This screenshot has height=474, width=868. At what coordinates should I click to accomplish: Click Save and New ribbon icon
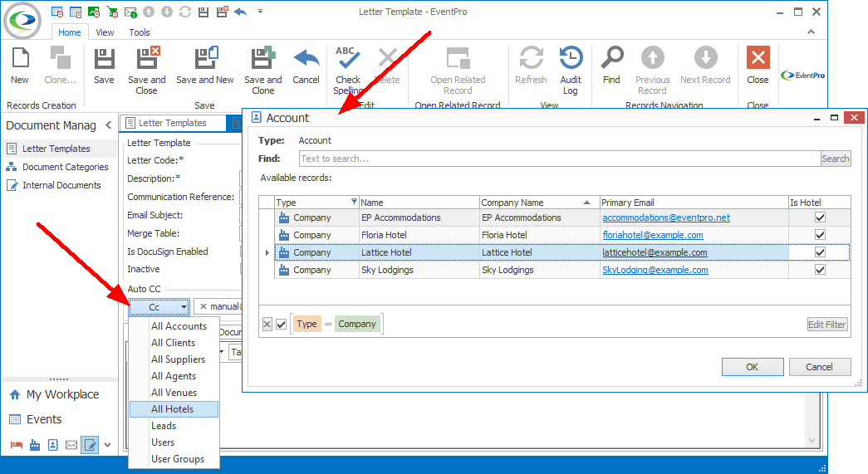pos(206,58)
